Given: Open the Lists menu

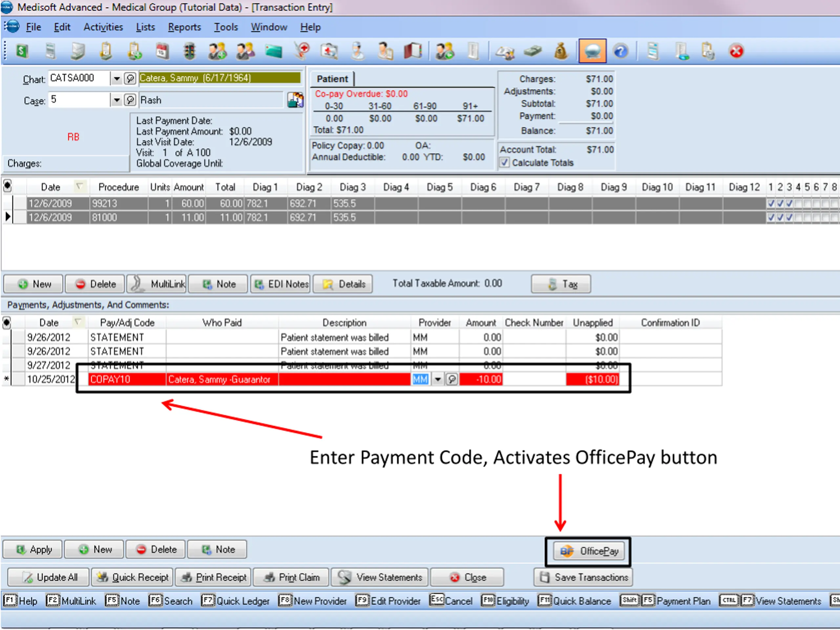Looking at the screenshot, I should (145, 27).
